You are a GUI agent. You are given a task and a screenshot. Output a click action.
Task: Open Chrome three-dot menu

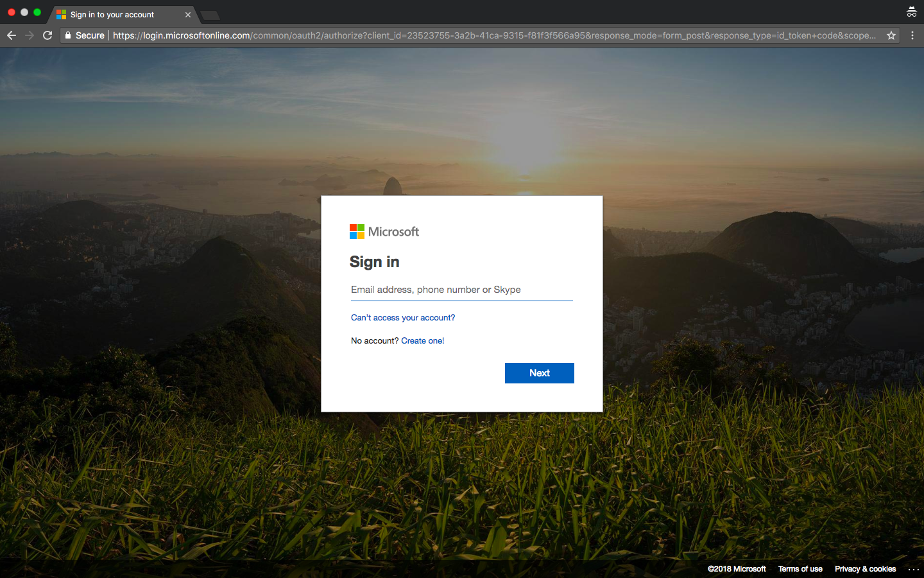[912, 35]
